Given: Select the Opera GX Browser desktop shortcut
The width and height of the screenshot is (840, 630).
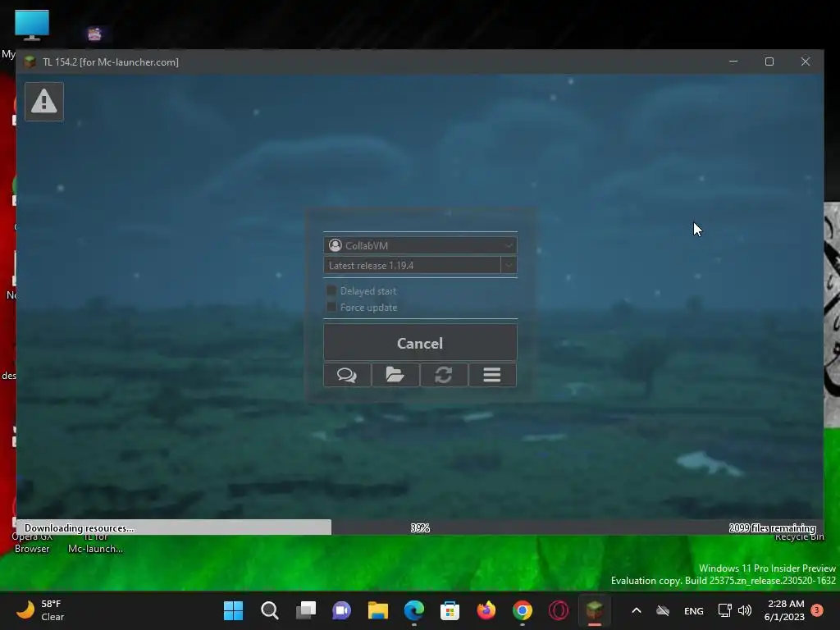Looking at the screenshot, I should (32, 542).
